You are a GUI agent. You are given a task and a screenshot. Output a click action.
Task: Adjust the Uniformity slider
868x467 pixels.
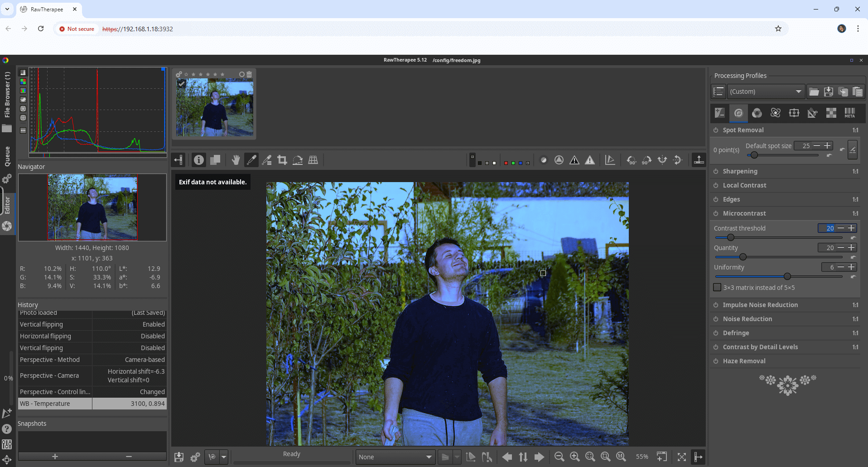[x=779, y=276]
